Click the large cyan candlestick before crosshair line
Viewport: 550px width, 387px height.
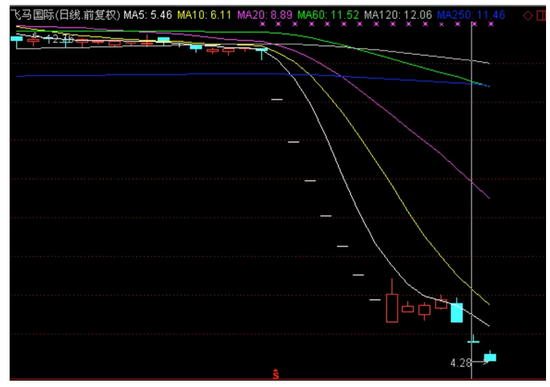pyautogui.click(x=456, y=311)
